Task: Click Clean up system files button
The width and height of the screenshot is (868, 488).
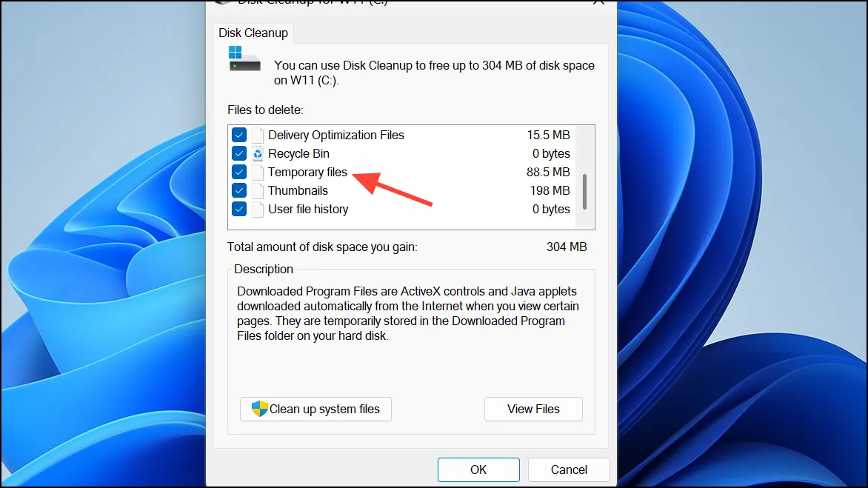Action: coord(316,409)
